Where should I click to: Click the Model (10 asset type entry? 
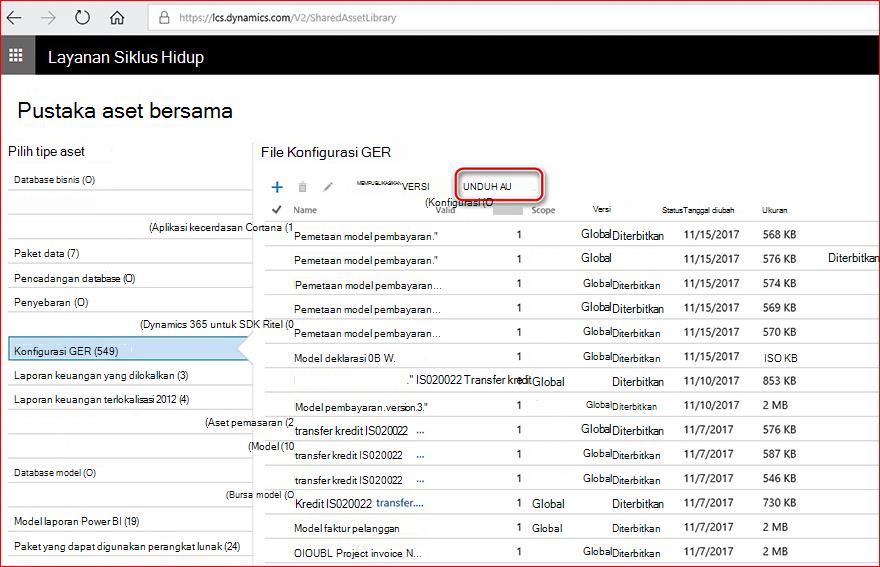(271, 446)
